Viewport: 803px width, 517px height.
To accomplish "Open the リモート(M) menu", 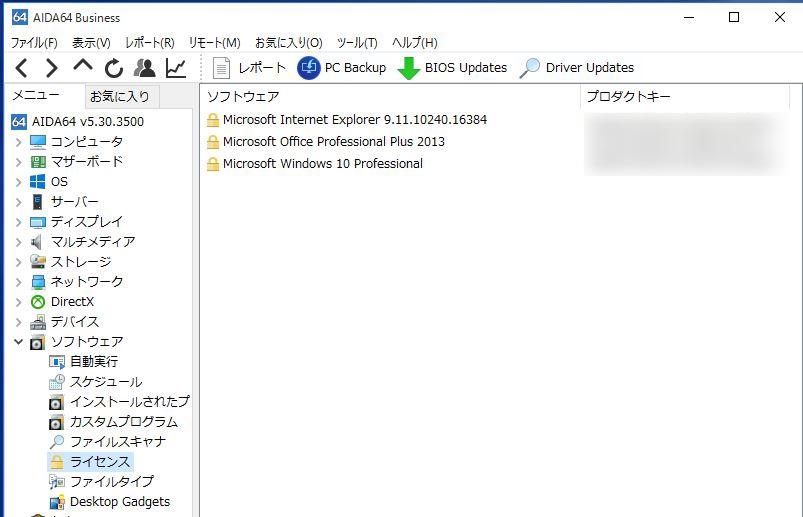I will [214, 42].
